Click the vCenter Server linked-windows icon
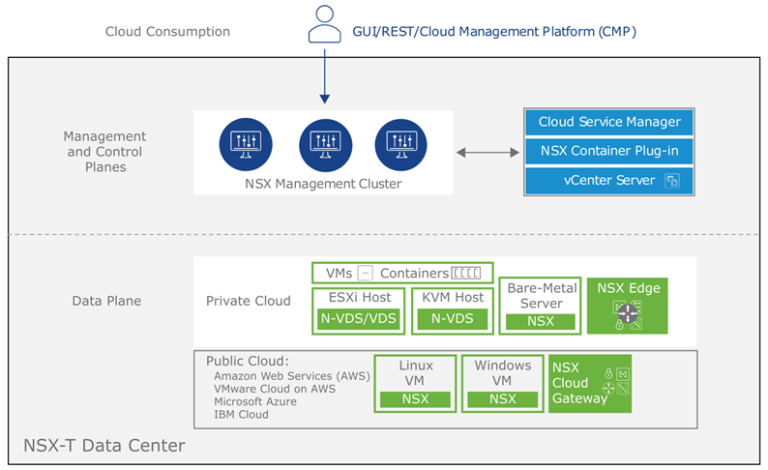 point(672,181)
